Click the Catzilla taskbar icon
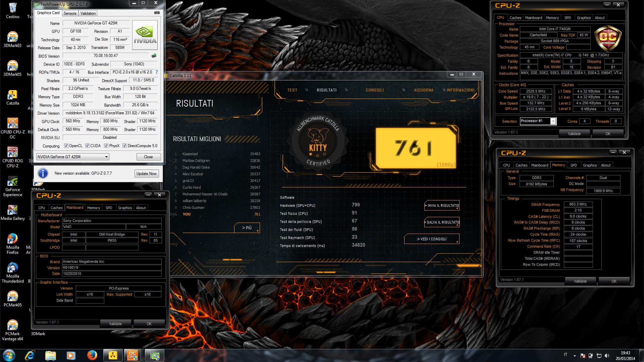The width and height of the screenshot is (644, 362). tap(113, 355)
